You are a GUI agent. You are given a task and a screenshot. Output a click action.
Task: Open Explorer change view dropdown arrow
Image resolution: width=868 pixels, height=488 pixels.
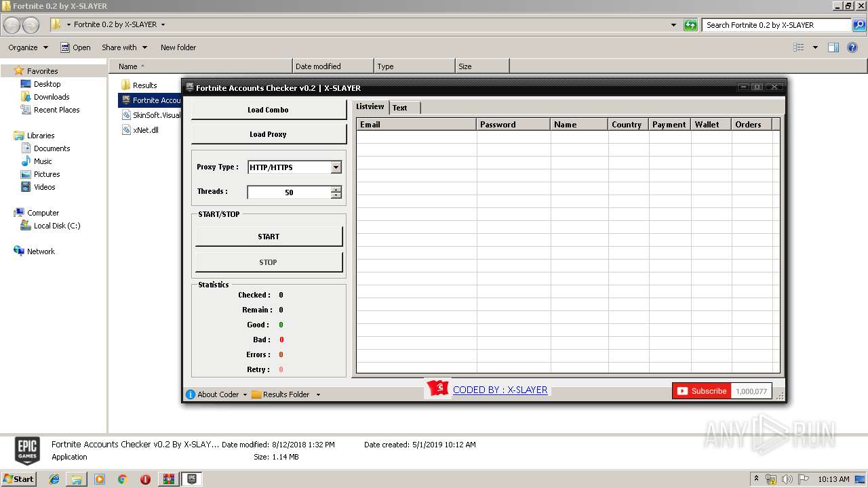(815, 47)
